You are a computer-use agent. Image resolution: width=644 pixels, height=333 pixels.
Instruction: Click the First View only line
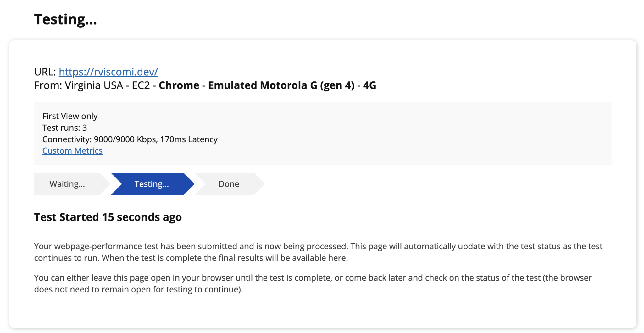click(x=70, y=116)
